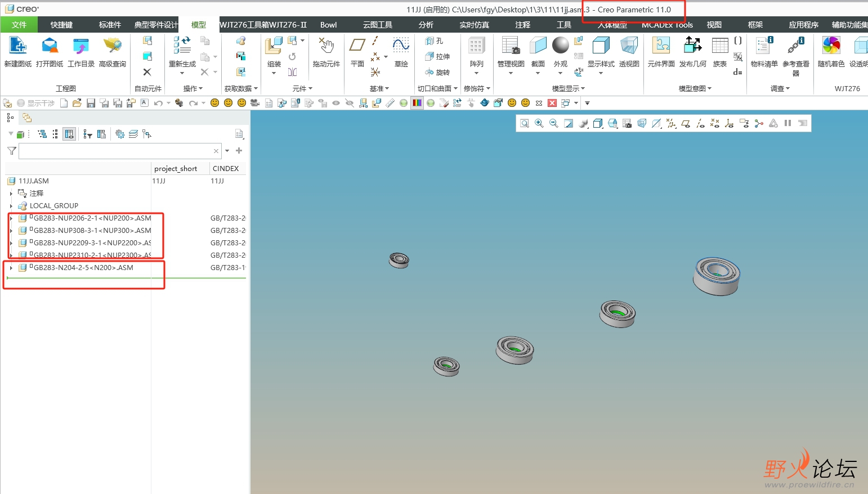Click the Zoom In icon in graphics toolbar
The width and height of the screenshot is (868, 494).
[x=539, y=123]
